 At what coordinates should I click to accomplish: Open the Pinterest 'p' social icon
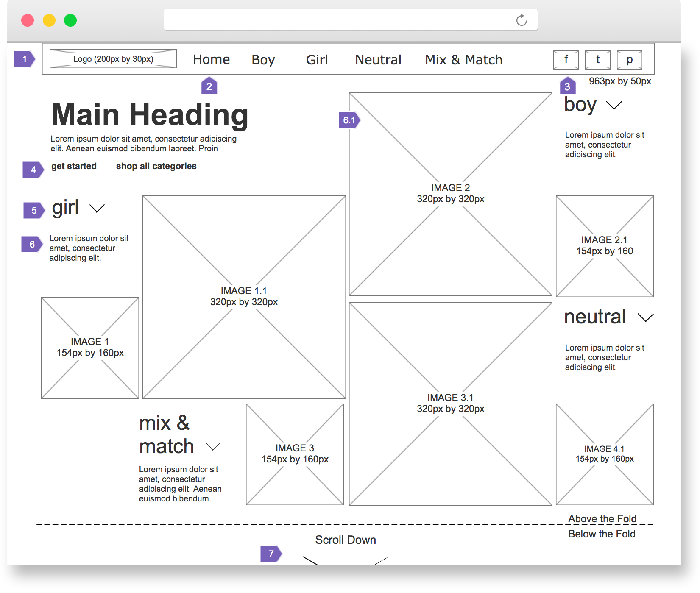point(630,60)
